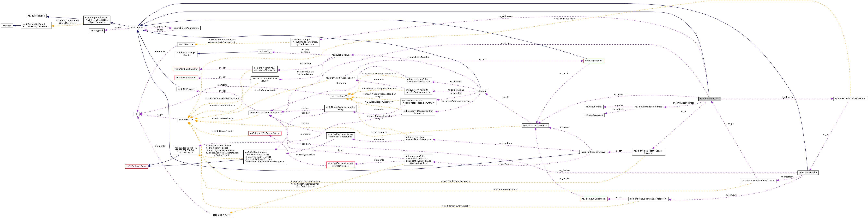The image size is (868, 218).
Task: Click the m_rootQueueDisc edge label
Action: [x=305, y=155]
